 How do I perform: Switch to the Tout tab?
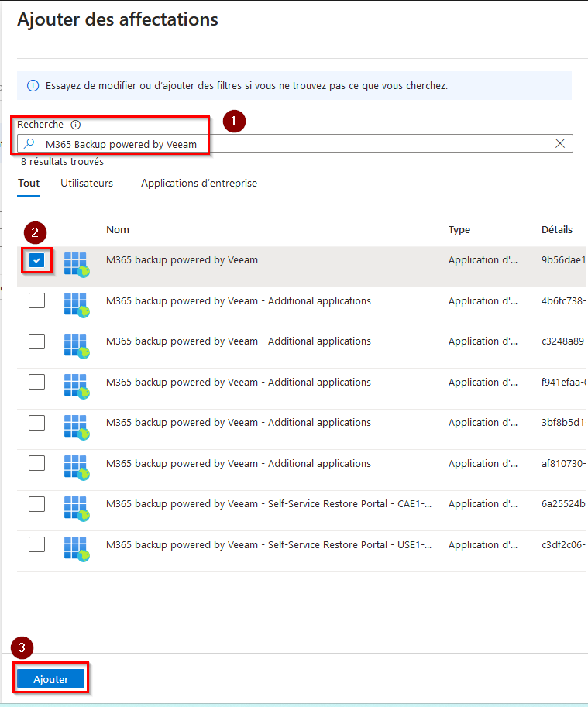[29, 183]
